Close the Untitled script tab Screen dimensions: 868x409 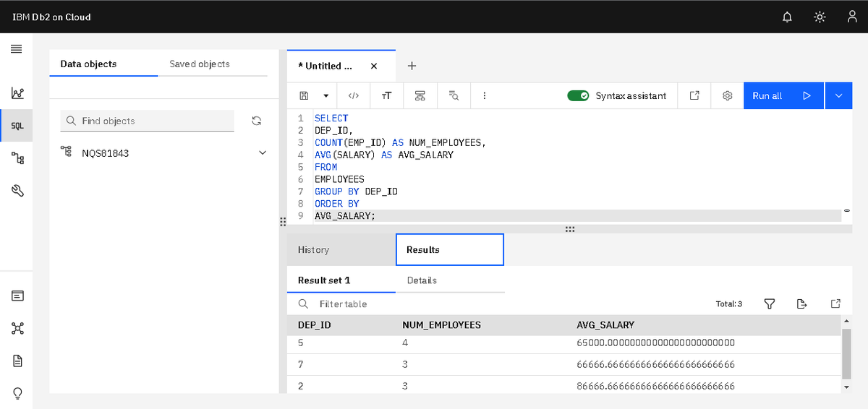(373, 66)
